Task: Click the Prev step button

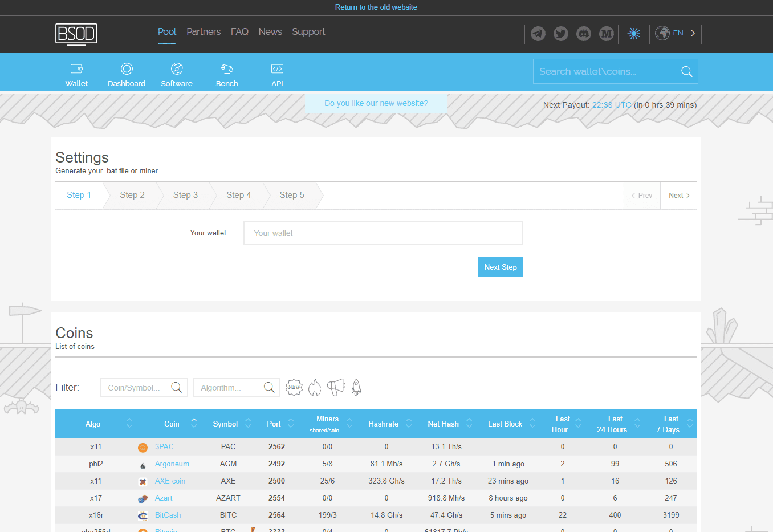Action: pos(642,196)
